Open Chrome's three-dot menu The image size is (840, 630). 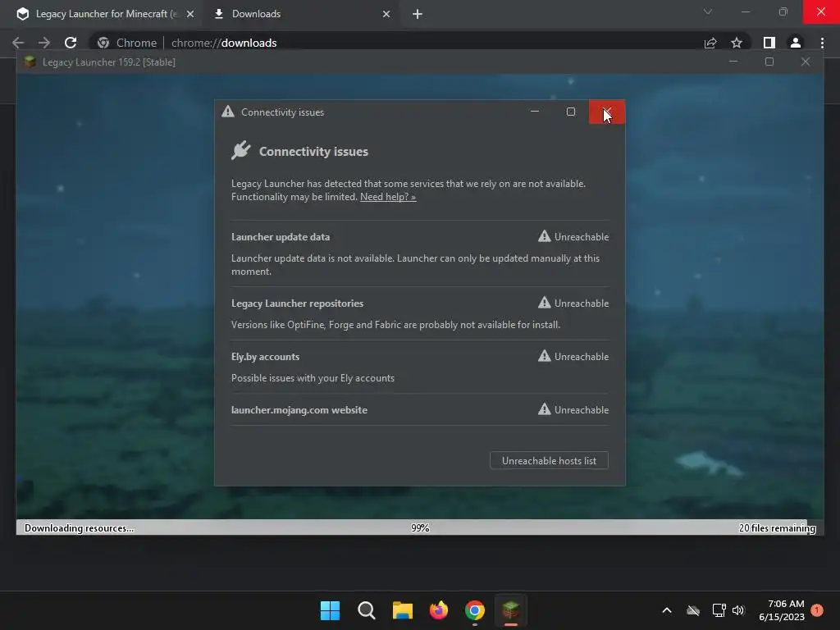pos(822,43)
